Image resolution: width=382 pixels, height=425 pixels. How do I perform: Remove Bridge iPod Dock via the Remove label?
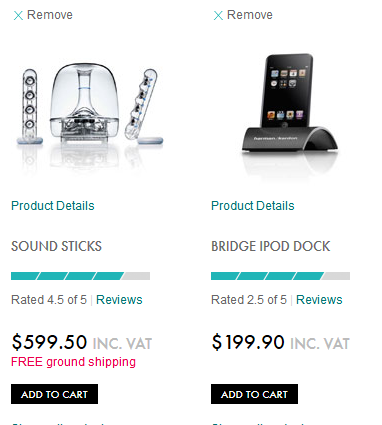click(x=250, y=15)
